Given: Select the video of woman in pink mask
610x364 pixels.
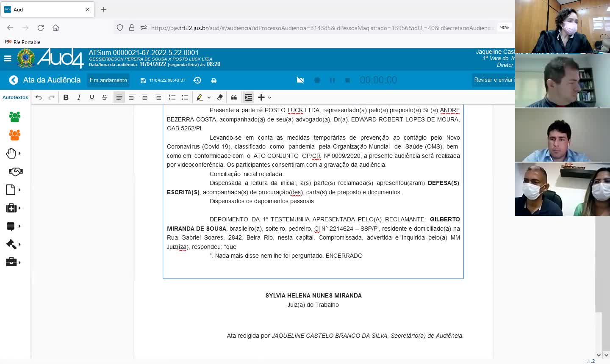Looking at the screenshot, I should click(x=563, y=27).
